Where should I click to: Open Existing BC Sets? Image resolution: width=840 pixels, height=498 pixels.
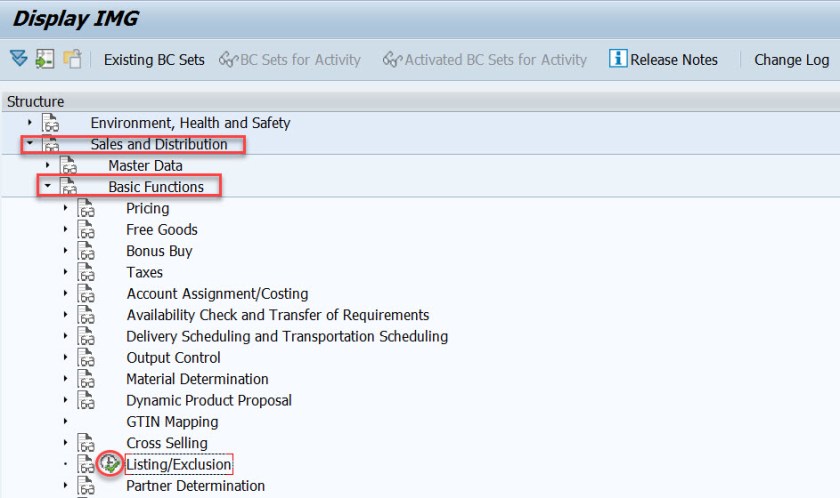[154, 60]
